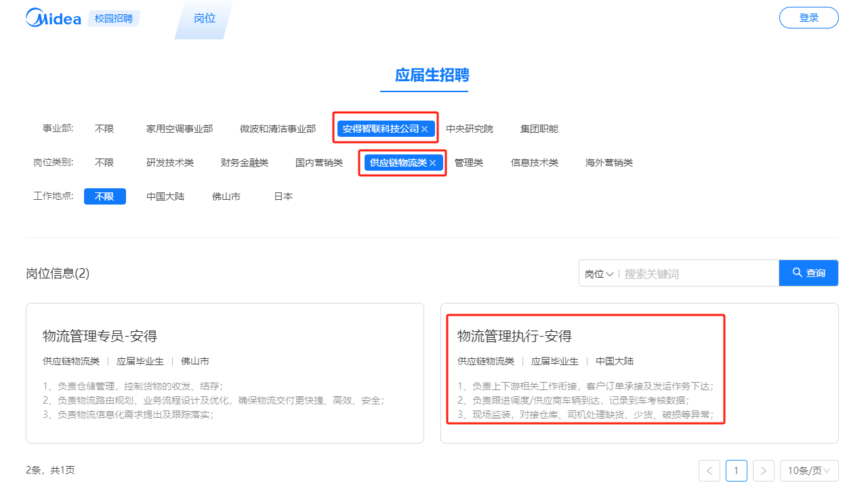Enable the 管理类 job category filter
Screen dimensions: 868x487
click(468, 163)
